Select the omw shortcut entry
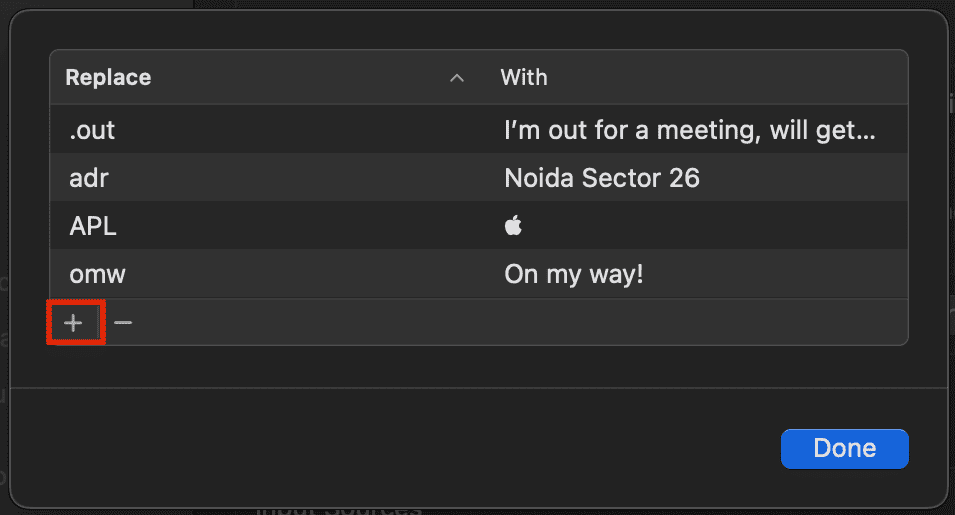This screenshot has height=515, width=955. tap(300, 274)
